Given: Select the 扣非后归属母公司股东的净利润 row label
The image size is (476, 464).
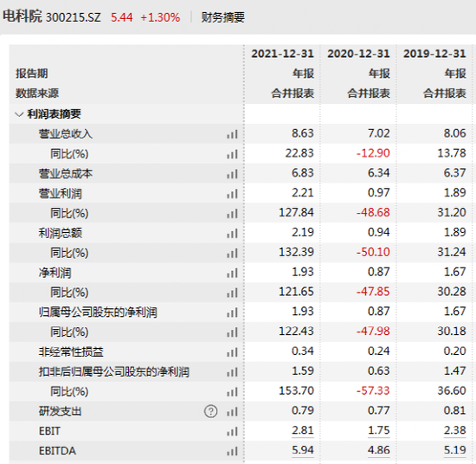Looking at the screenshot, I should tap(114, 371).
